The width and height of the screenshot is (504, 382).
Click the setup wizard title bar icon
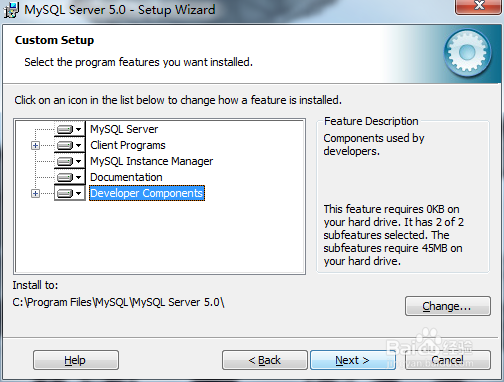tap(11, 10)
